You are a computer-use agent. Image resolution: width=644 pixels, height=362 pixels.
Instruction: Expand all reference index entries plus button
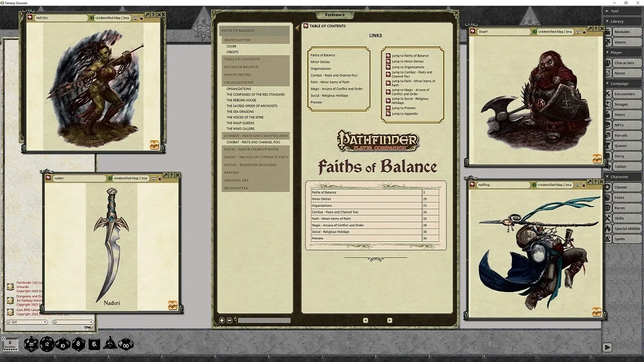click(x=222, y=320)
